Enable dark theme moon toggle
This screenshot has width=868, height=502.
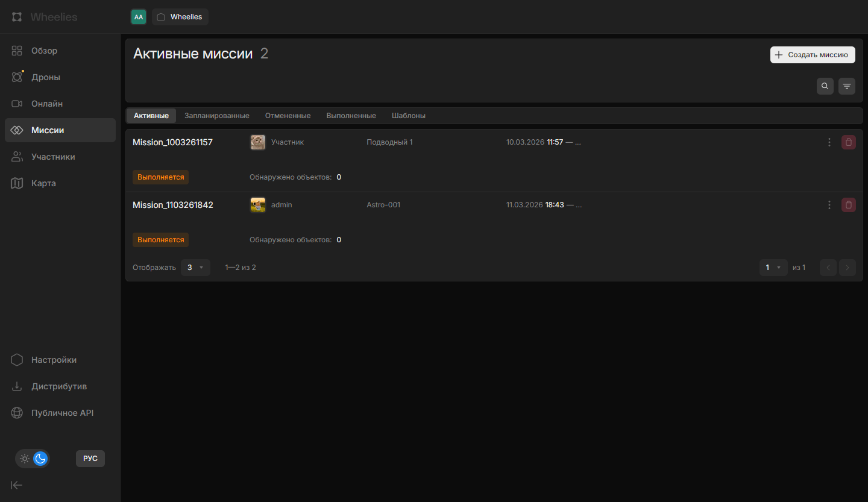coord(40,459)
